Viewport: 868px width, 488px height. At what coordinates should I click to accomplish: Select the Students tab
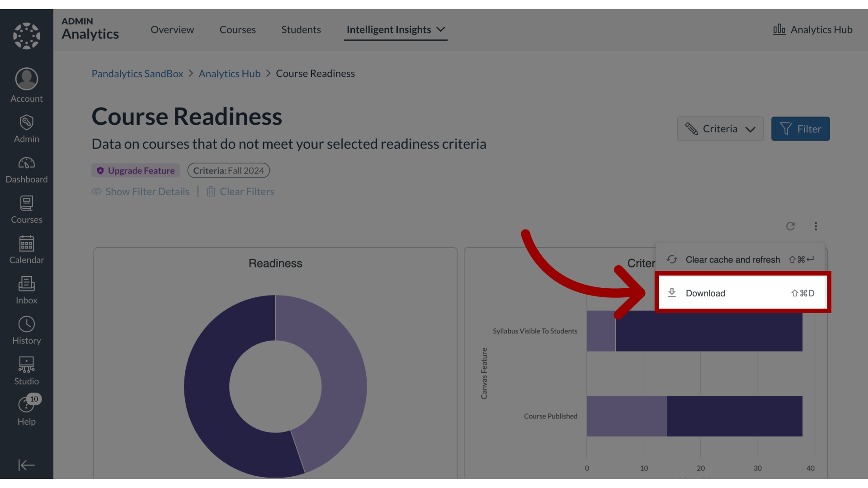301,28
